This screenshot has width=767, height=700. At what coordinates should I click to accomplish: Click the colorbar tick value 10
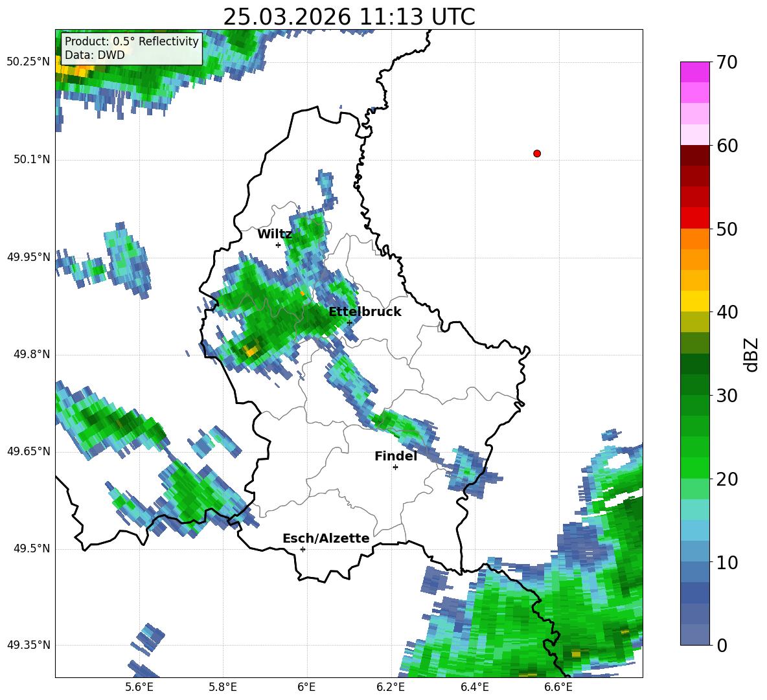[726, 562]
